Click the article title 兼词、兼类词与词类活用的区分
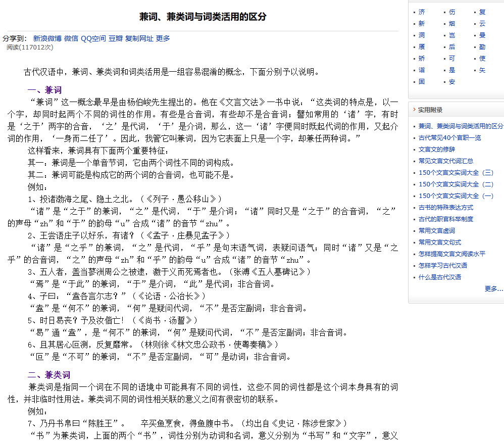 pos(203,17)
